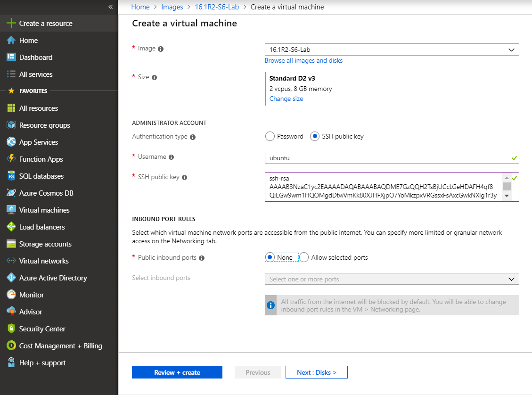Screen dimensions: 532x395
Task: Click the Next : Disks > button
Action: pyautogui.click(x=317, y=372)
